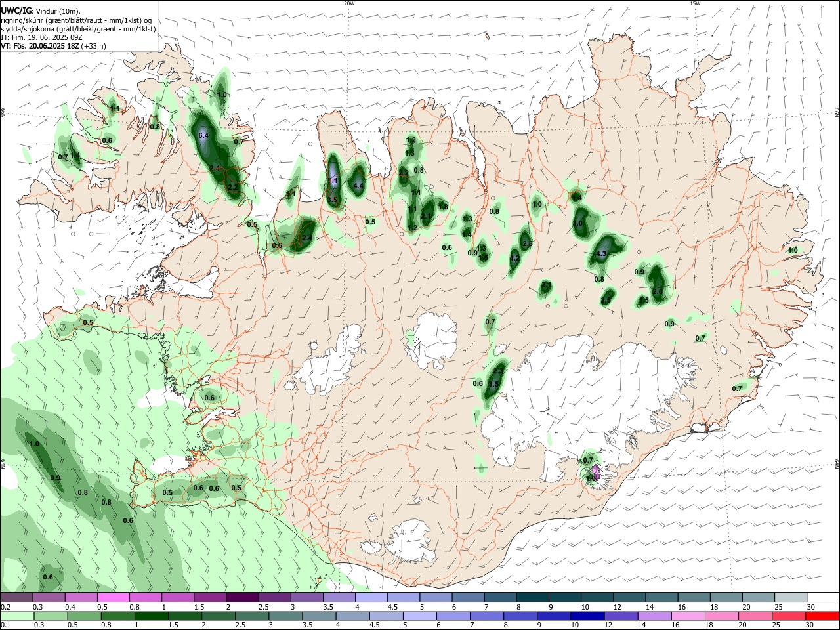Click the 15W longitude label

694,3
